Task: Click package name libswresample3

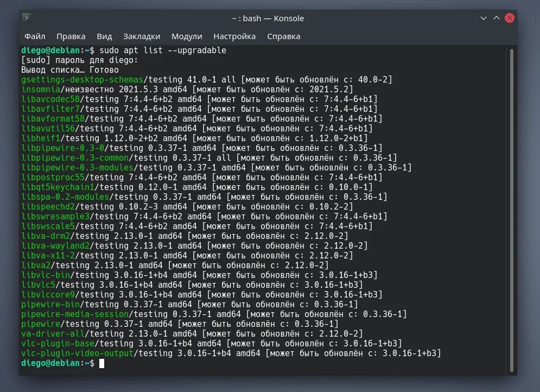Action: pyautogui.click(x=55, y=216)
